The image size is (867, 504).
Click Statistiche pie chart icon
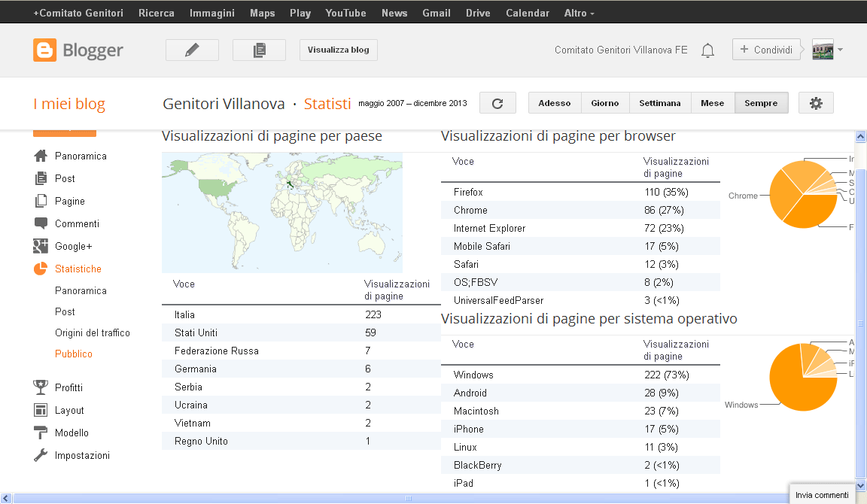(41, 269)
